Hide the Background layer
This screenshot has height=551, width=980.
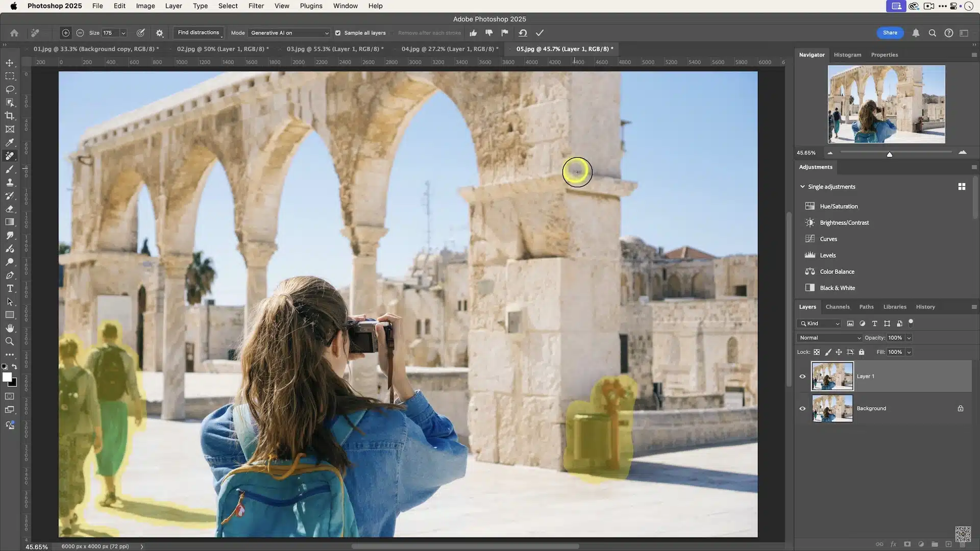(x=802, y=408)
